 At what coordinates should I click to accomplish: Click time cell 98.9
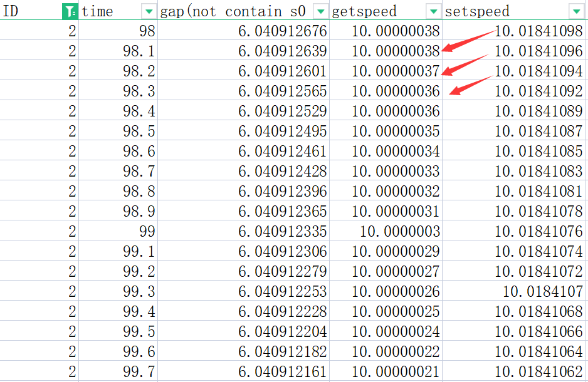(x=118, y=211)
